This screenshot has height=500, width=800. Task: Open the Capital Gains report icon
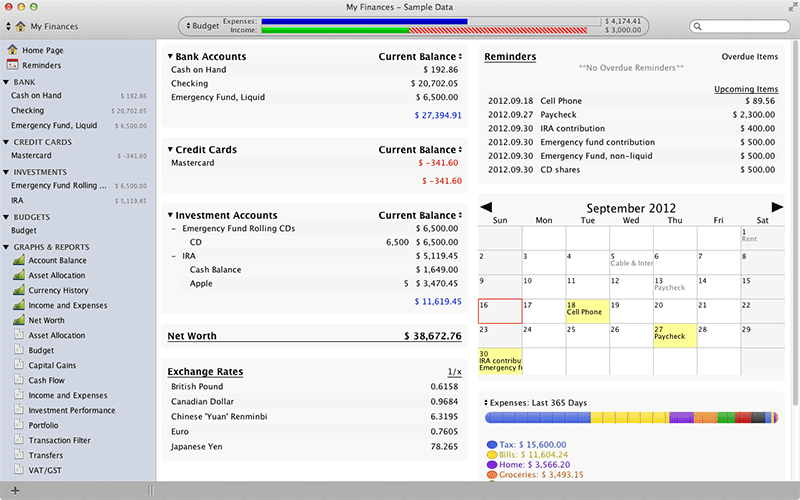click(x=19, y=366)
